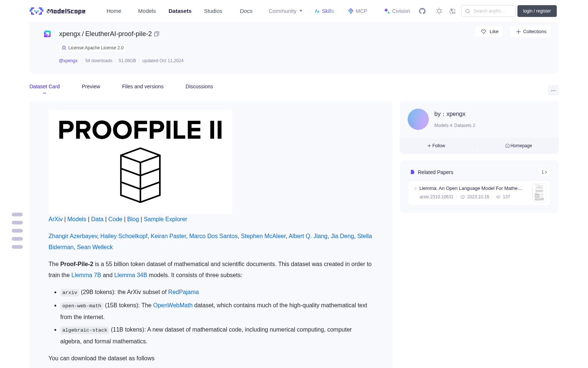The height and width of the screenshot is (368, 588).
Task: Open the @xpengx profile link
Action: pos(68,61)
